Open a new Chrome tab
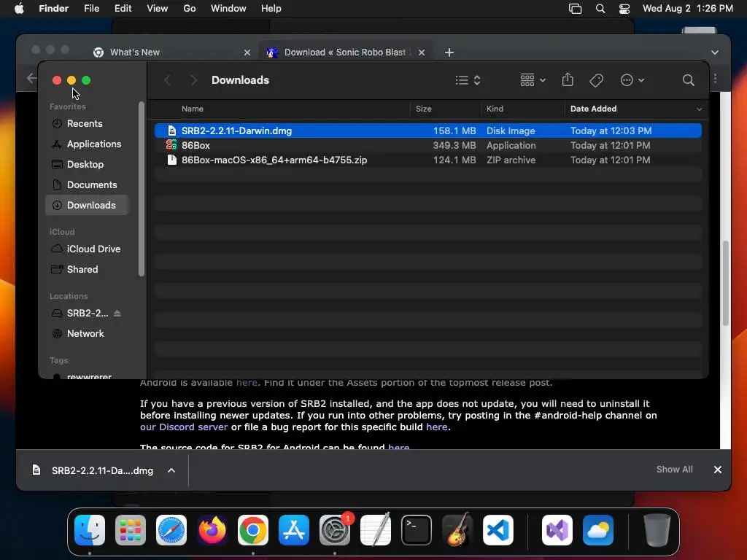 (449, 52)
